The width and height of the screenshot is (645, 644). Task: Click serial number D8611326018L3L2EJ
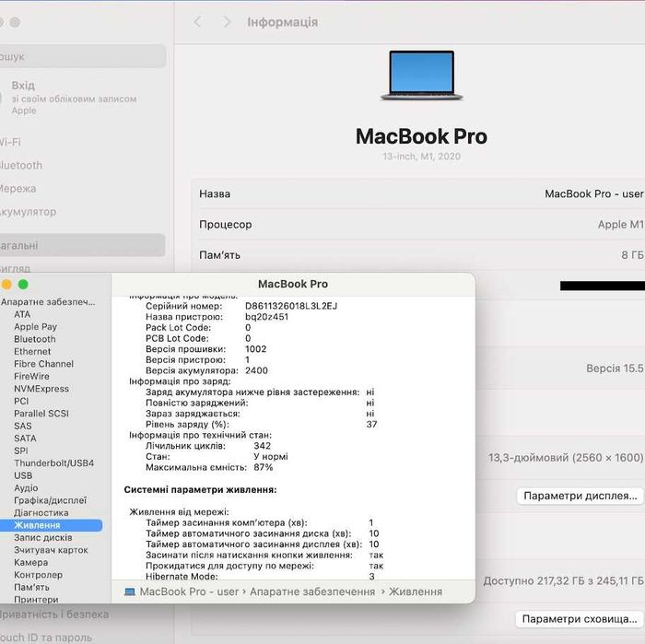click(x=291, y=306)
